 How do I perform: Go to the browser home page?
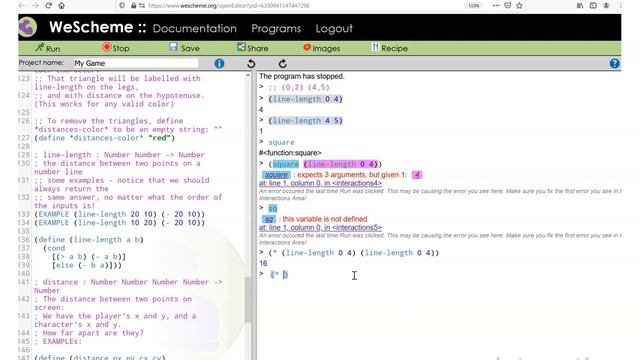[x=62, y=6]
